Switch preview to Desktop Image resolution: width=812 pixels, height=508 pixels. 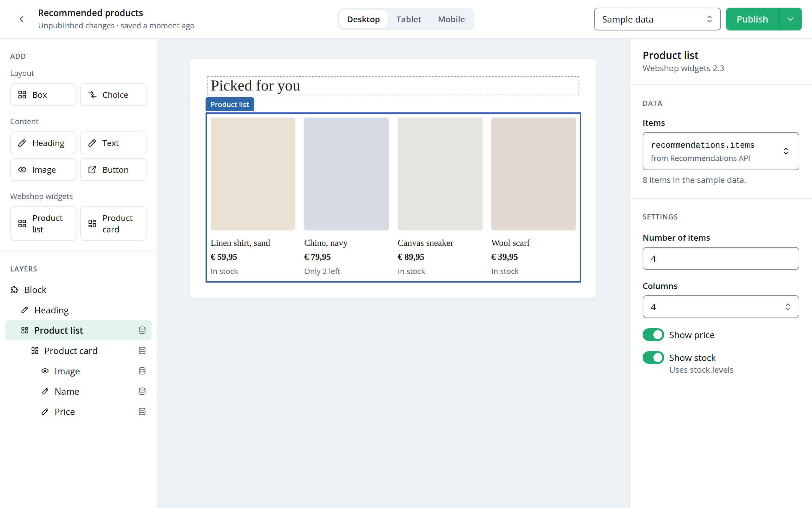[363, 19]
